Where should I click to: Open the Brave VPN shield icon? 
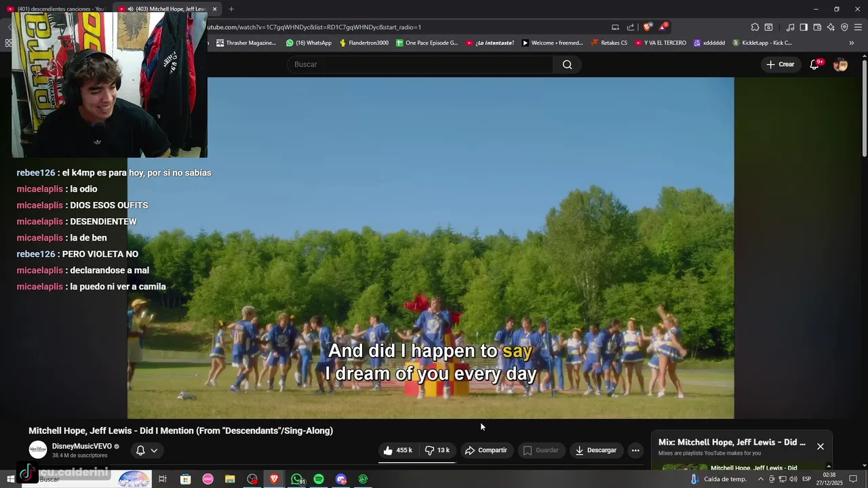844,27
